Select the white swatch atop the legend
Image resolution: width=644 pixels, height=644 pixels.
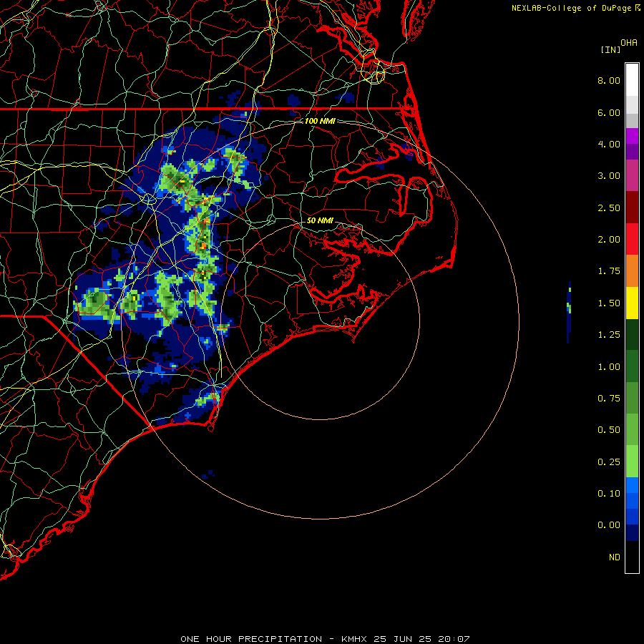coord(632,80)
